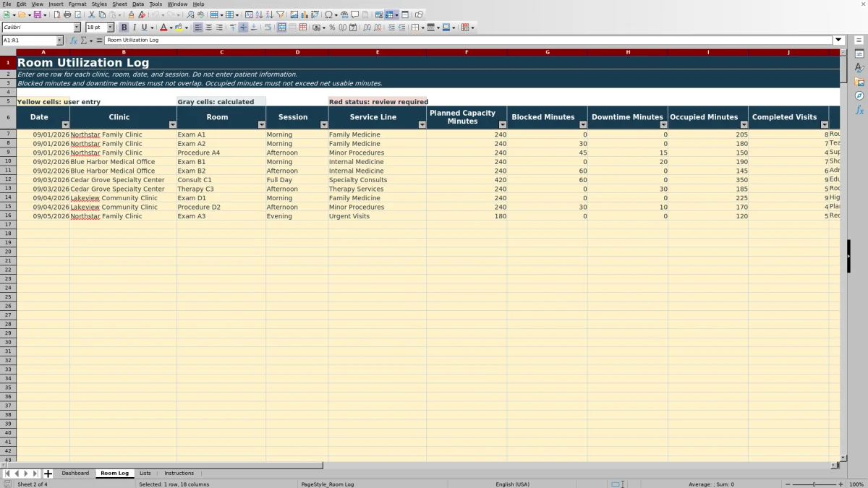This screenshot has height=488, width=868.
Task: Click the Print icon in toolbar
Action: 67,14
